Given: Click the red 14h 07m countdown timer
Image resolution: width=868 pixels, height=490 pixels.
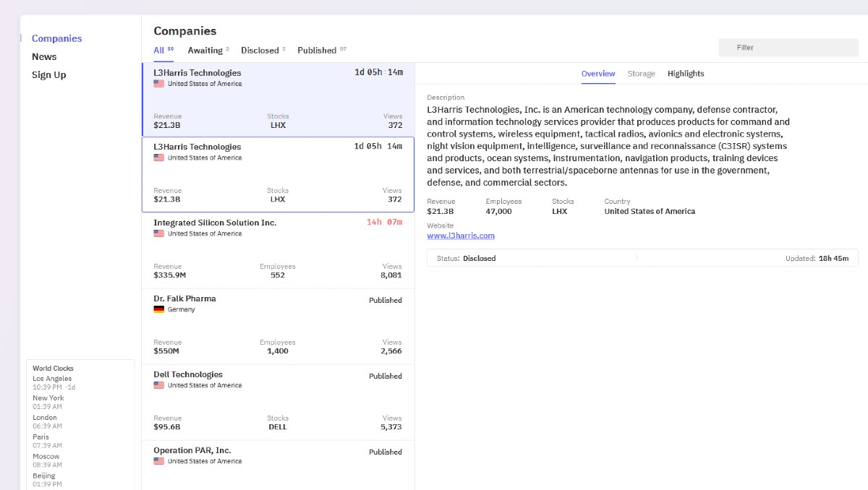Looking at the screenshot, I should [x=384, y=222].
